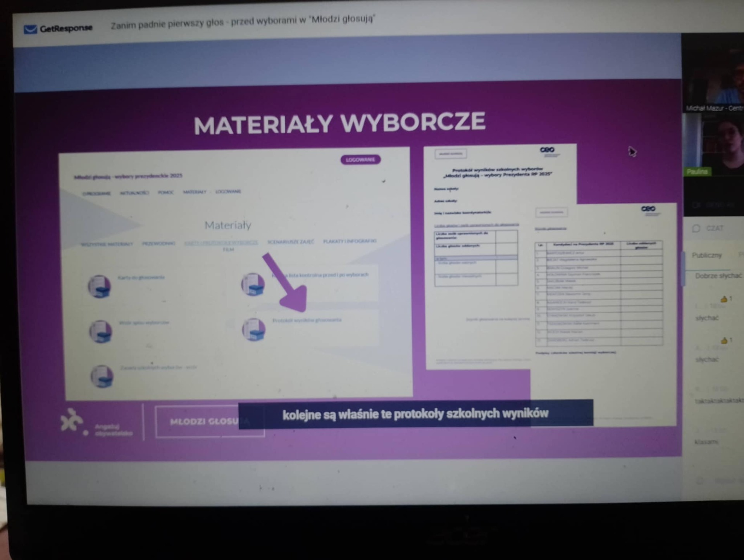
Task: Click the checklist item's ballot box icon
Action: tap(253, 284)
